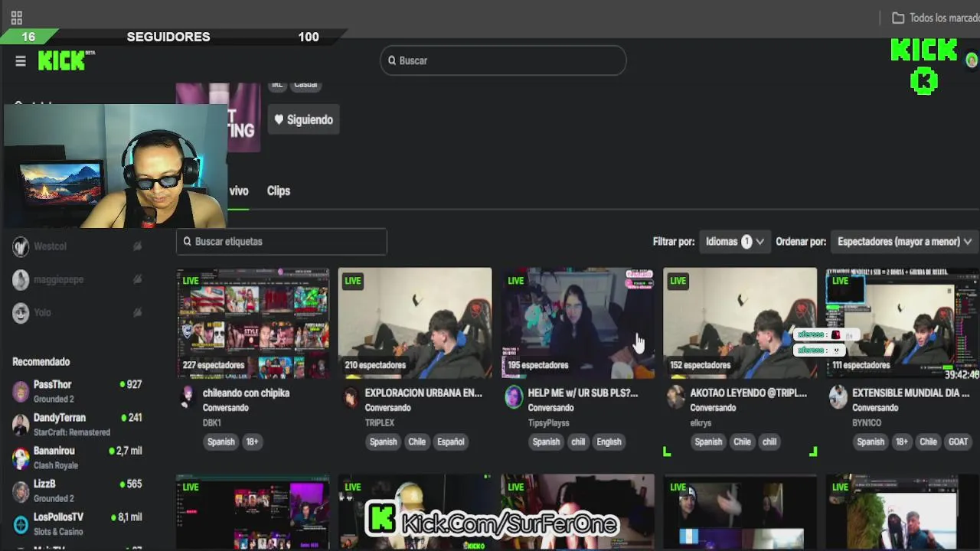Open AKOTAO LEYENDO stream thumbnail
This screenshot has height=551, width=980.
point(740,323)
